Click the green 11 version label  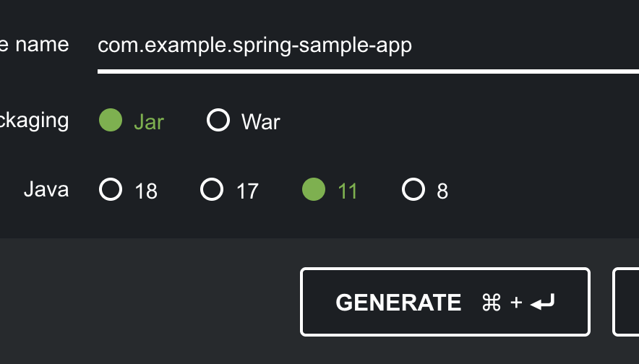pos(348,191)
